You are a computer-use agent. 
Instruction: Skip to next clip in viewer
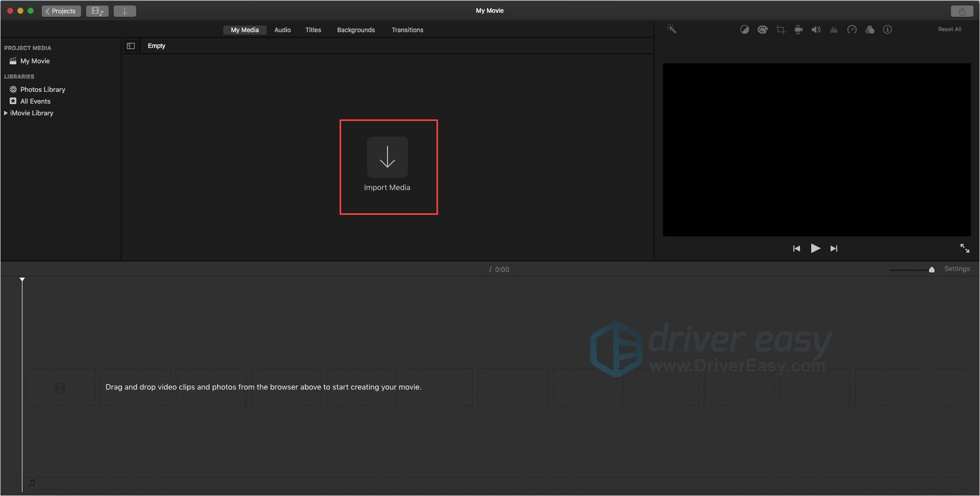834,249
